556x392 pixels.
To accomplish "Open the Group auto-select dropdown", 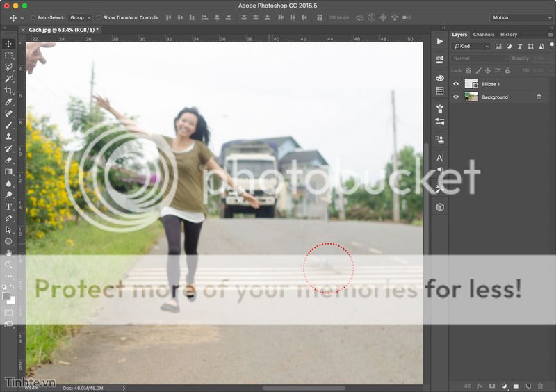I will 80,17.
